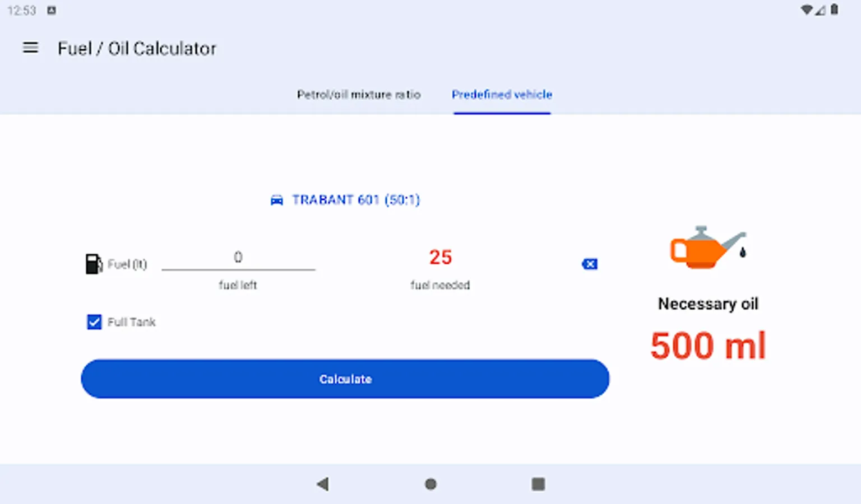The image size is (861, 504).
Task: Click the Wi-Fi status icon
Action: [806, 10]
